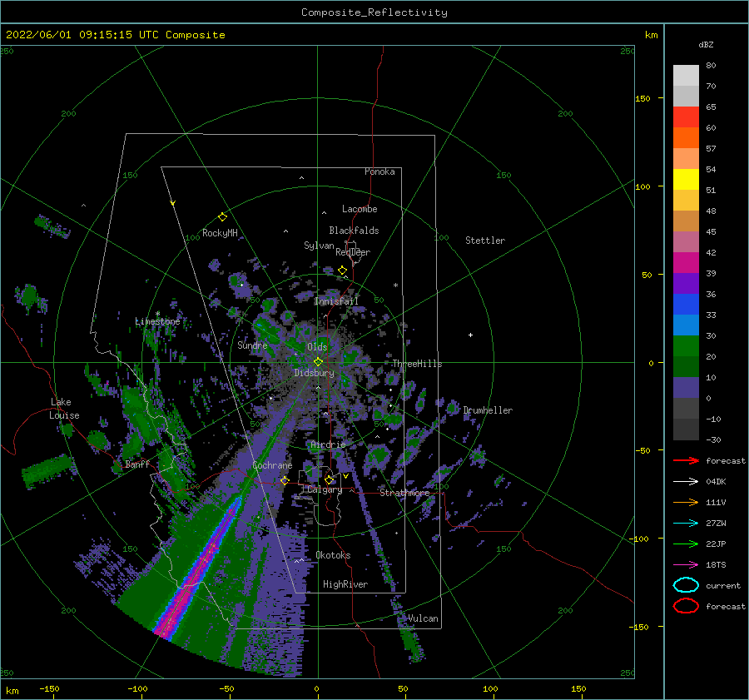The image size is (749, 700).
Task: Click the dBZ scale heading
Action: (706, 44)
